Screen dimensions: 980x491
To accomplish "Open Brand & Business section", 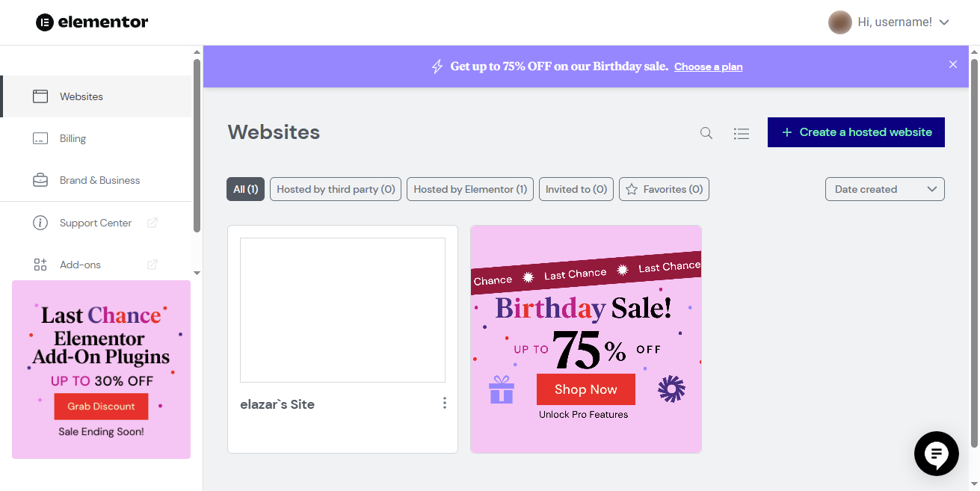I will click(x=99, y=179).
